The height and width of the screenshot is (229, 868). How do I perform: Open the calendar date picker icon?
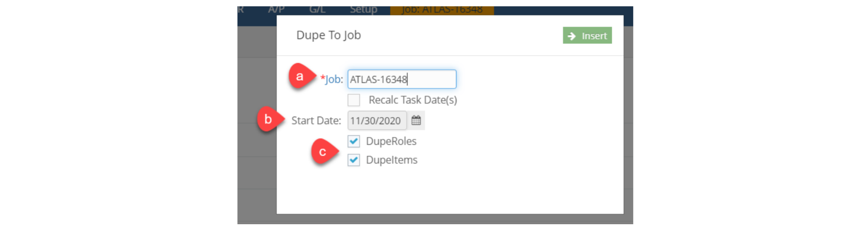pyautogui.click(x=416, y=120)
